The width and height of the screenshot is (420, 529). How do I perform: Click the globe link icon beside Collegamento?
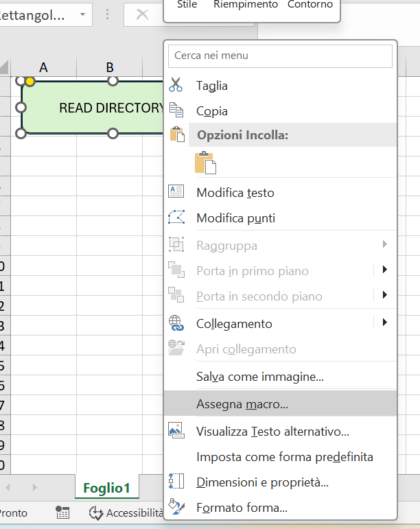(x=176, y=323)
